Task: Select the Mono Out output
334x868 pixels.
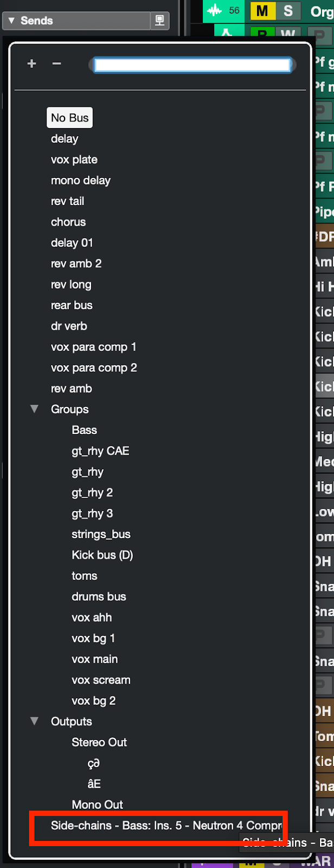Action: pyautogui.click(x=98, y=805)
